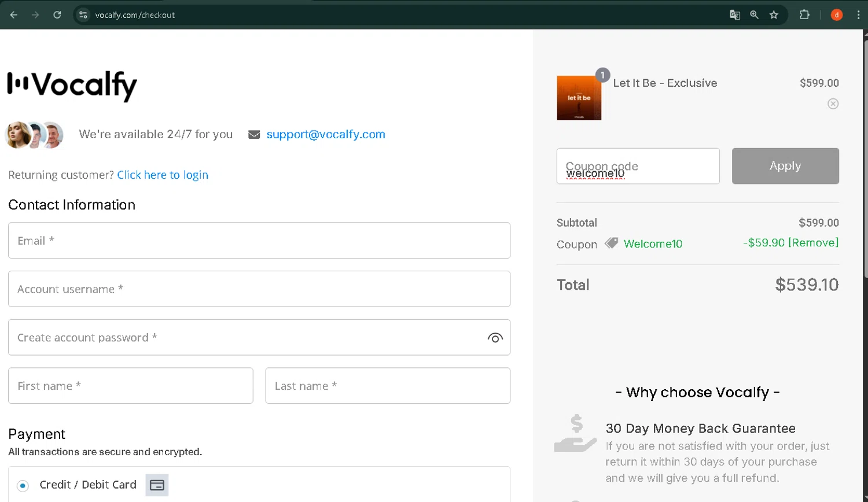Click 'We're available 24/7 for you' text

tap(156, 134)
